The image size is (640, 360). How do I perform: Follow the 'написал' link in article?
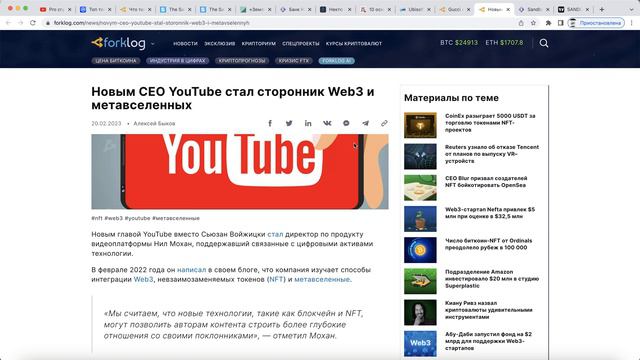[191, 270]
